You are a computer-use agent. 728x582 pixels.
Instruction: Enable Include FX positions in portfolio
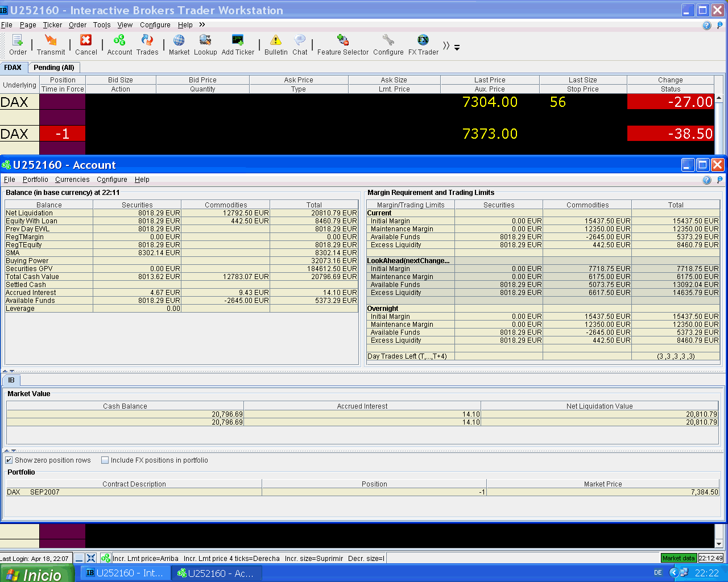(x=105, y=460)
